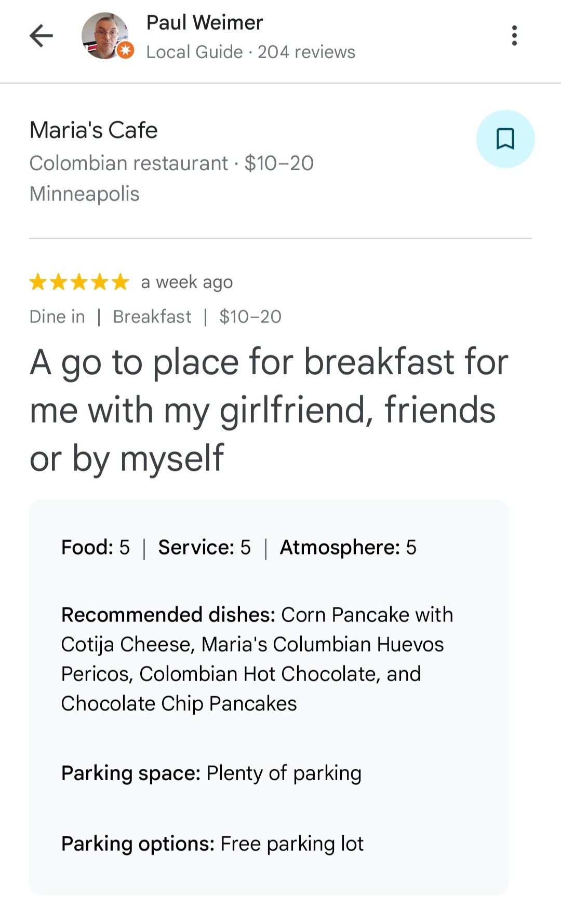Tap the Minneapolis location text

85,194
